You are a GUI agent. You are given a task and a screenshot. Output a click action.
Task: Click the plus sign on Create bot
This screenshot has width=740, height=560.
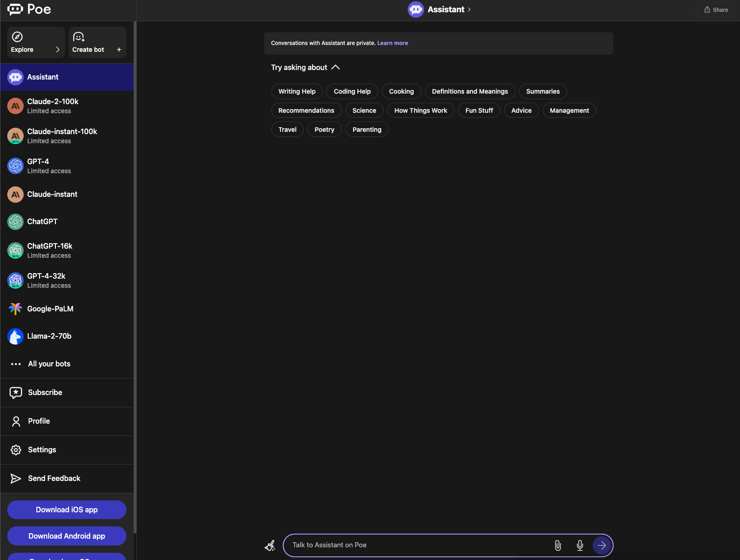pyautogui.click(x=119, y=50)
